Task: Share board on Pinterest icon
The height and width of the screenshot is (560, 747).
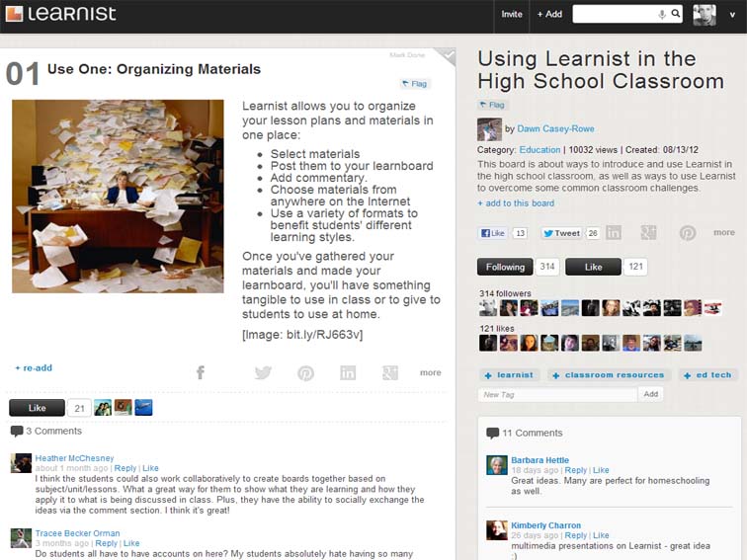Action: (688, 233)
